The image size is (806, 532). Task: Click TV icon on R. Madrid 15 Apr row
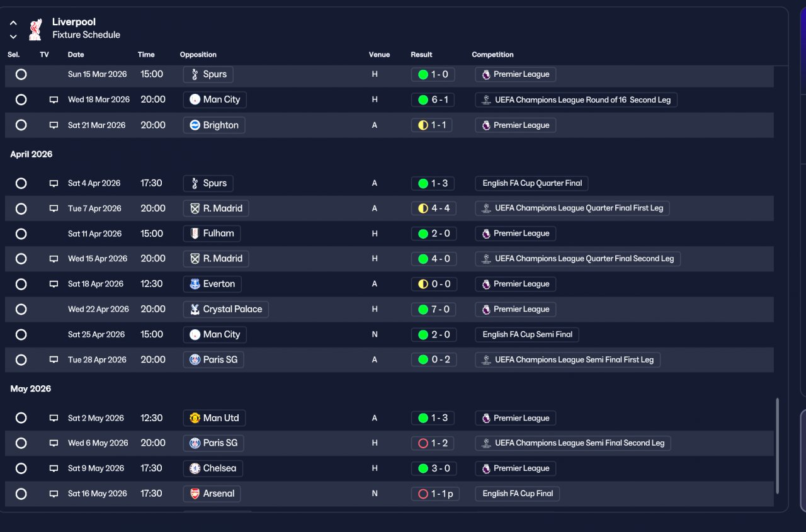(54, 259)
